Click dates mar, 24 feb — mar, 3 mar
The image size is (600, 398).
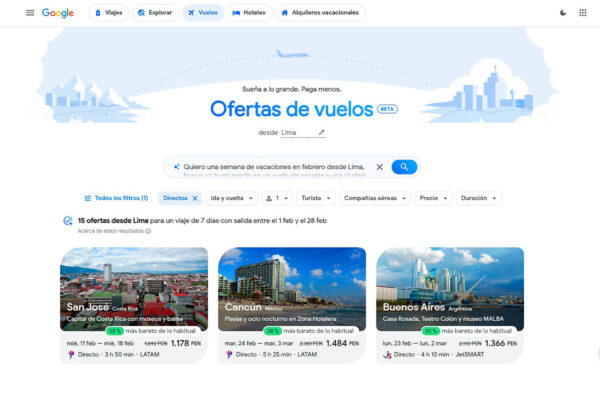click(x=259, y=344)
